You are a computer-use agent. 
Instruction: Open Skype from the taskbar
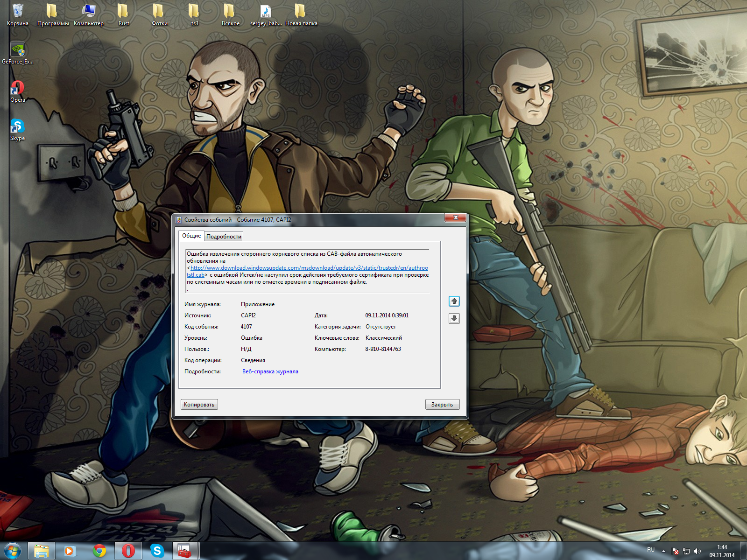pos(157,551)
